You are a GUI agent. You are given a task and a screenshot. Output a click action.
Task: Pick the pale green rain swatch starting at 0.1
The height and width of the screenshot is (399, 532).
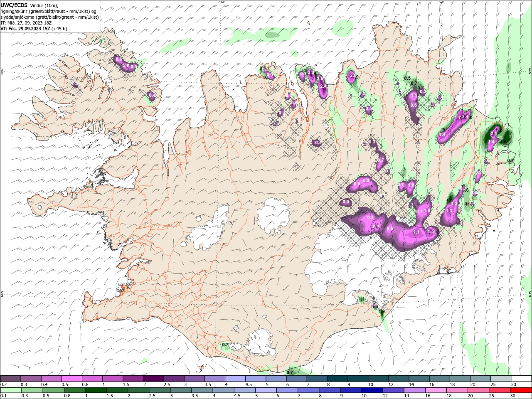pyautogui.click(x=11, y=390)
